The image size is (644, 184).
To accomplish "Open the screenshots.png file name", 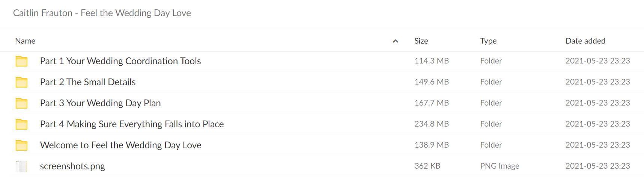I will point(72,166).
